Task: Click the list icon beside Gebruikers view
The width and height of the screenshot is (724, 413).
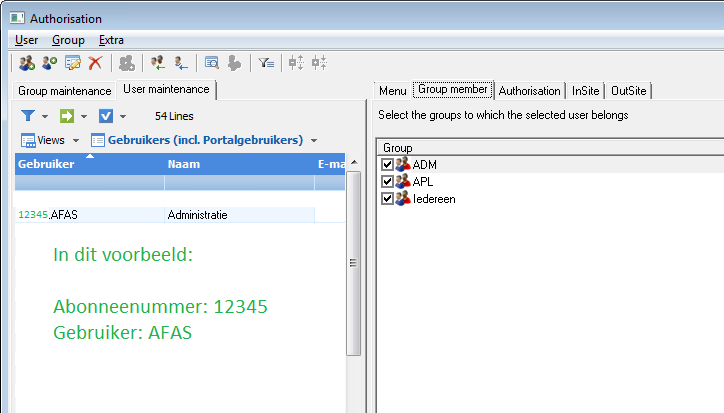Action: coord(98,140)
